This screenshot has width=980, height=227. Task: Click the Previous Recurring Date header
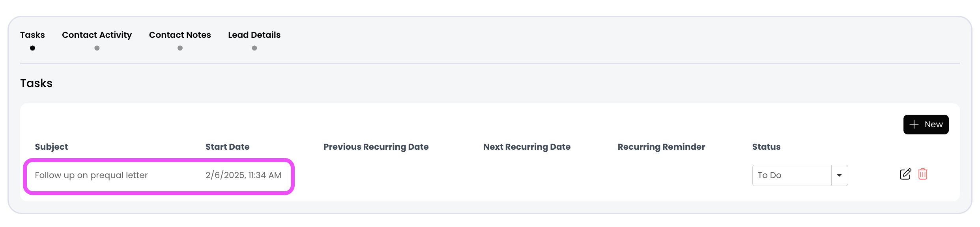376,147
